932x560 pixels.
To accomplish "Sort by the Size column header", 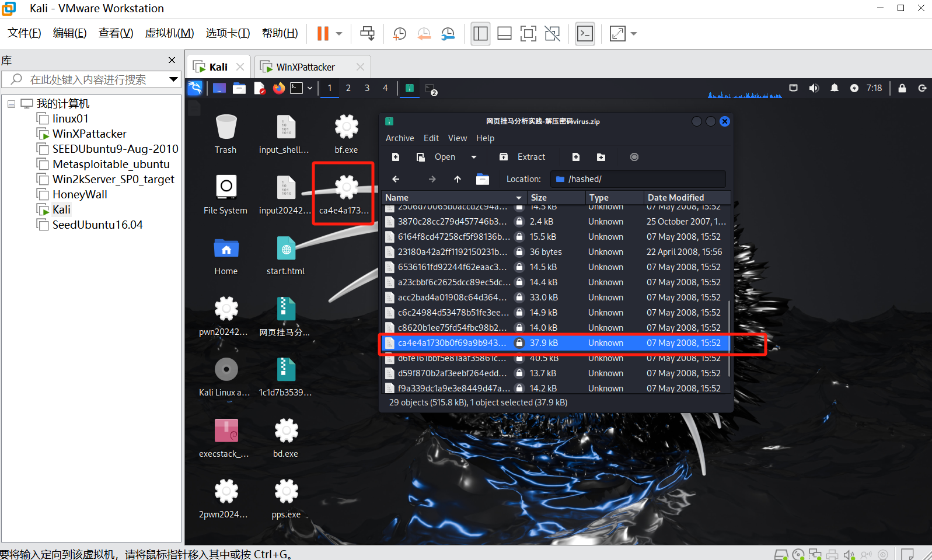I will click(556, 197).
